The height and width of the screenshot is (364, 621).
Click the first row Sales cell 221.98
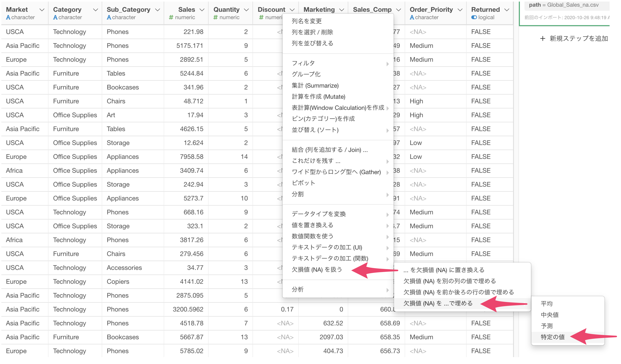coord(193,32)
